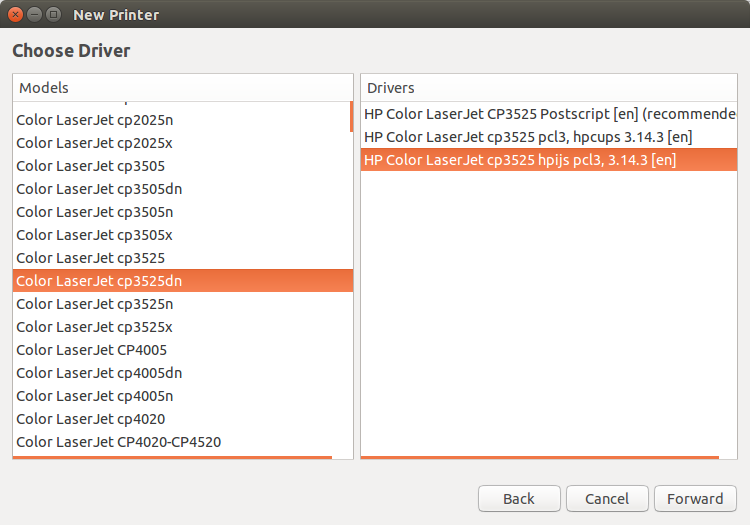Minimize the New Printer window
Viewport: 750px width, 525px height.
[34, 15]
